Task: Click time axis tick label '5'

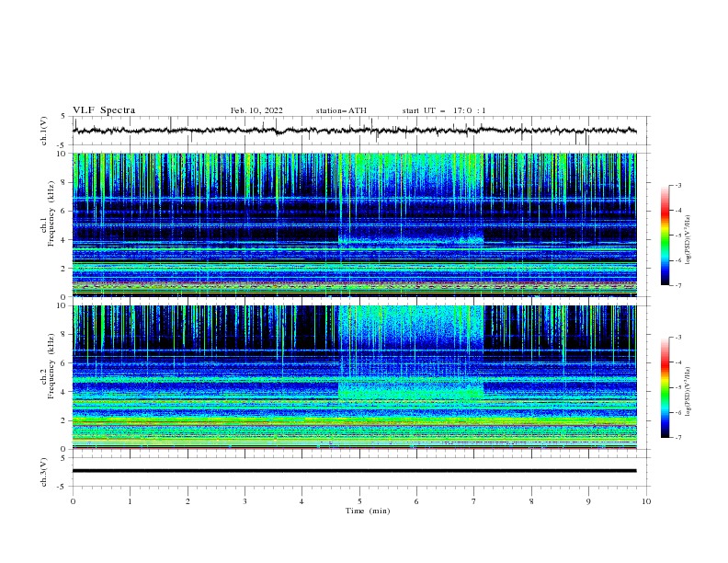Action: pos(359,501)
